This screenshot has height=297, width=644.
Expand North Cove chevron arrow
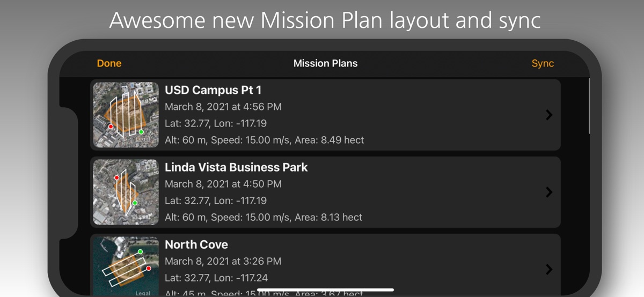pyautogui.click(x=548, y=269)
